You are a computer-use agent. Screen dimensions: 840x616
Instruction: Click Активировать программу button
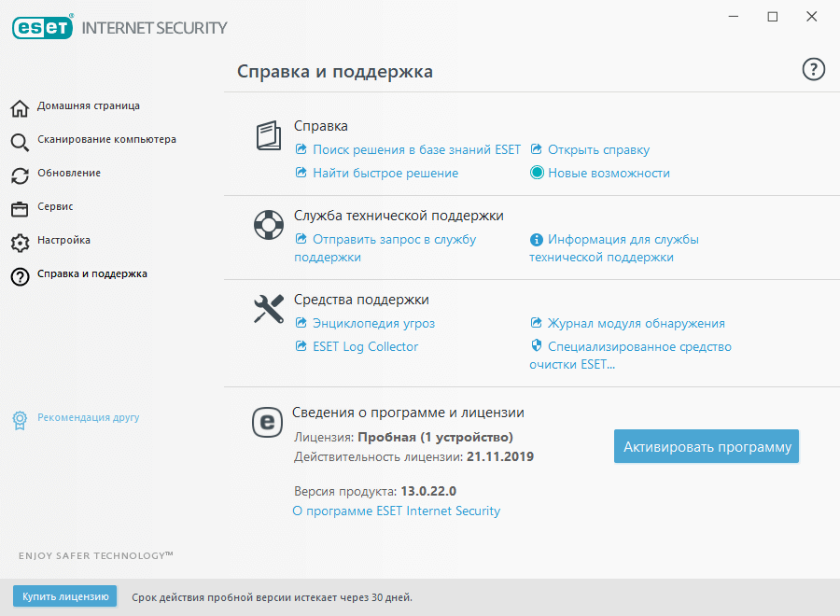coord(707,446)
